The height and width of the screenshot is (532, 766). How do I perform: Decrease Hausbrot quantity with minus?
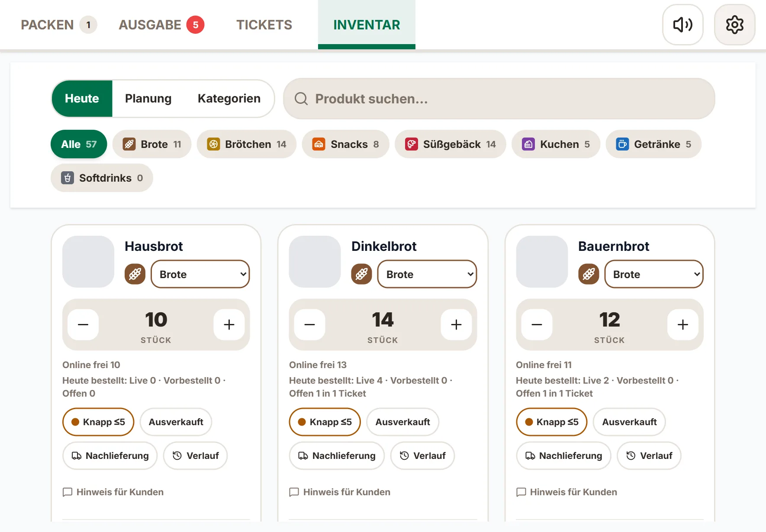point(83,324)
